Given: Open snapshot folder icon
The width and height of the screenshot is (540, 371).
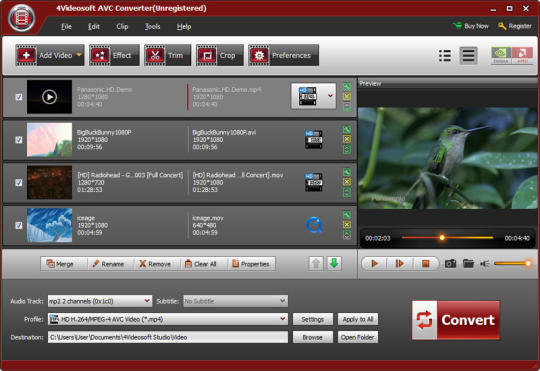Looking at the screenshot, I should click(468, 264).
